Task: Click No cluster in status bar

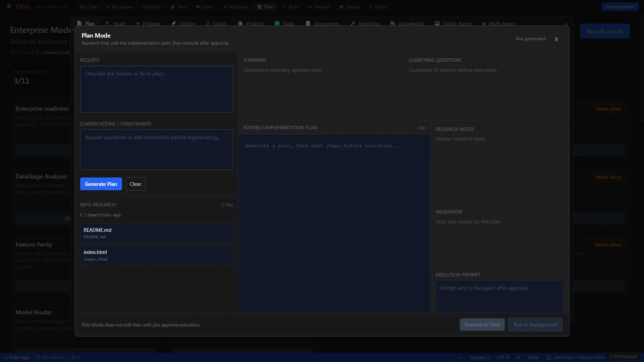Action: click(x=50, y=357)
